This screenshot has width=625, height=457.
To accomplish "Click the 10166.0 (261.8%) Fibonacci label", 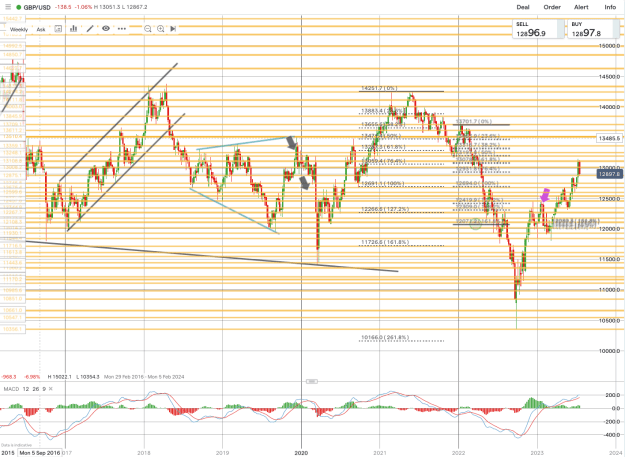I will click(385, 337).
